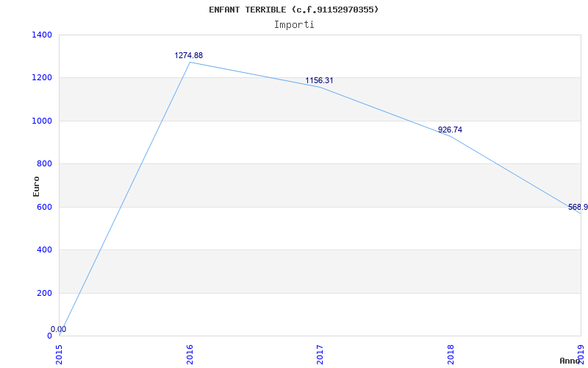
Task: Click the 926.74 data label
Action: coord(450,130)
